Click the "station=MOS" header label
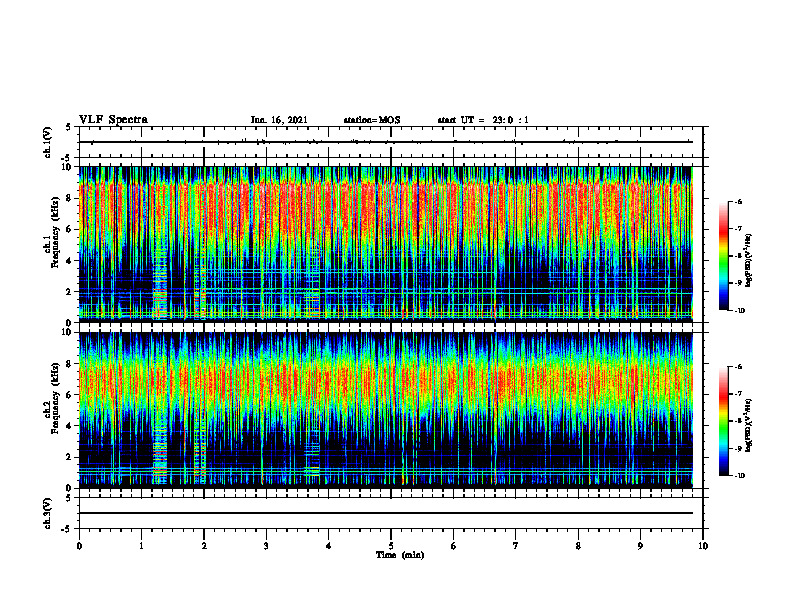792x612 pixels. (x=372, y=120)
